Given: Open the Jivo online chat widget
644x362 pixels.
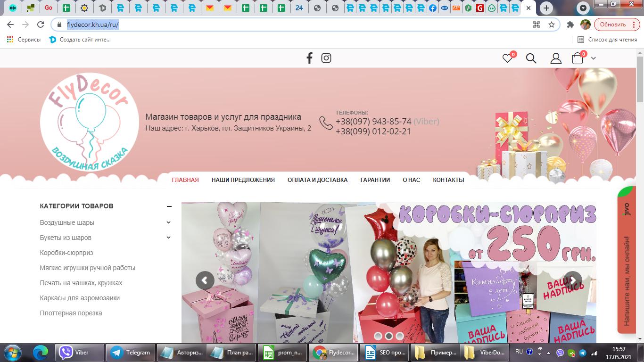Looking at the screenshot, I should click(x=627, y=260).
